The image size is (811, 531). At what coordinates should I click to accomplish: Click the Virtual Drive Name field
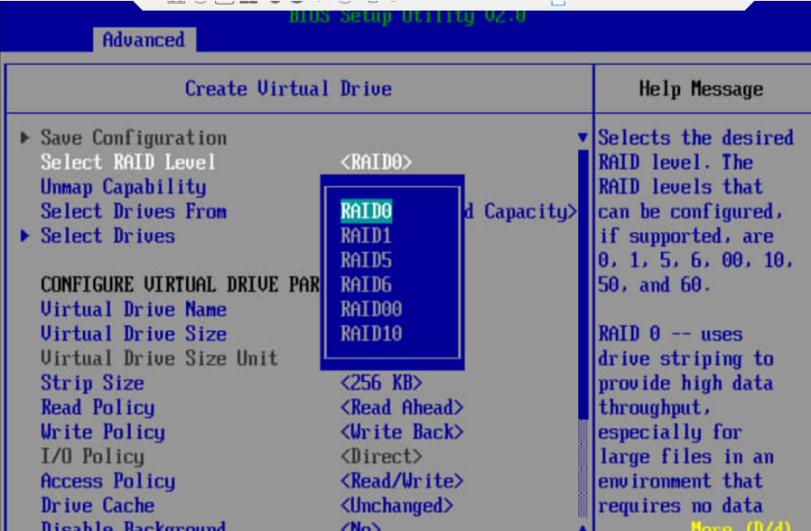point(133,310)
